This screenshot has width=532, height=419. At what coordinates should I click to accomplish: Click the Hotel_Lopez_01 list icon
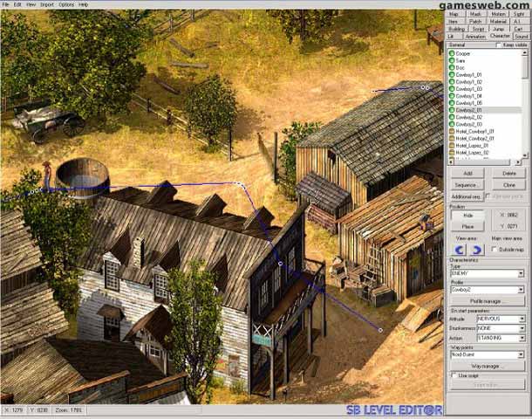point(452,145)
